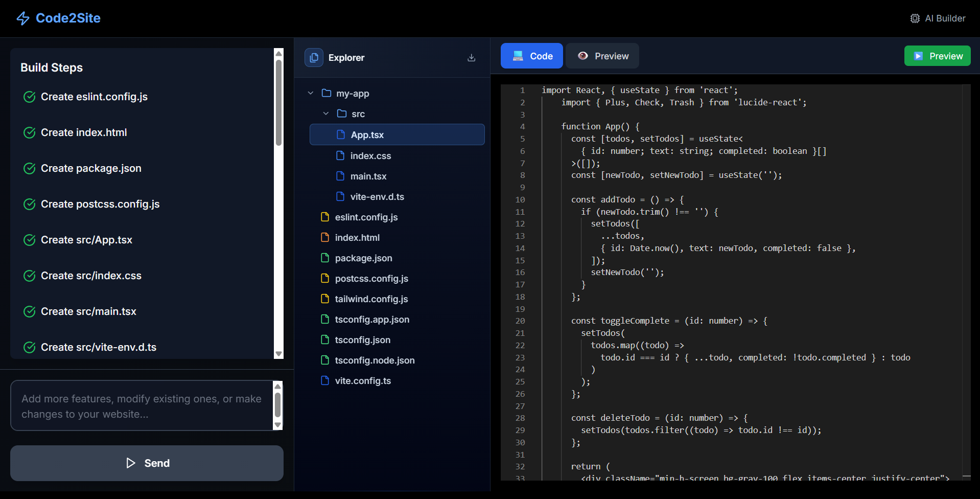Click the file icon of tsconfig.app.json

(325, 319)
